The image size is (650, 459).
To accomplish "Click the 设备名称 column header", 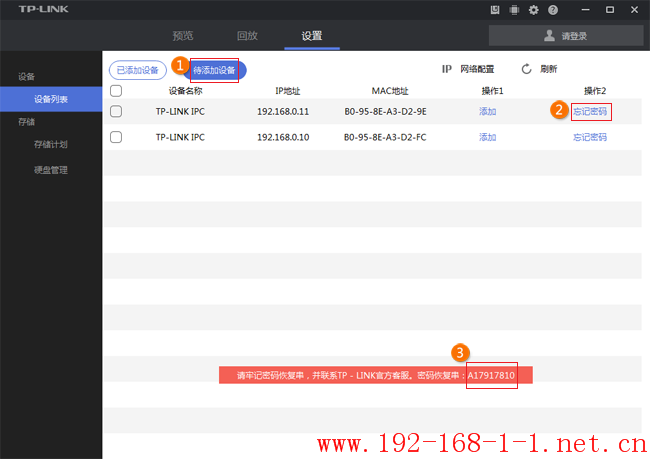I will (185, 91).
